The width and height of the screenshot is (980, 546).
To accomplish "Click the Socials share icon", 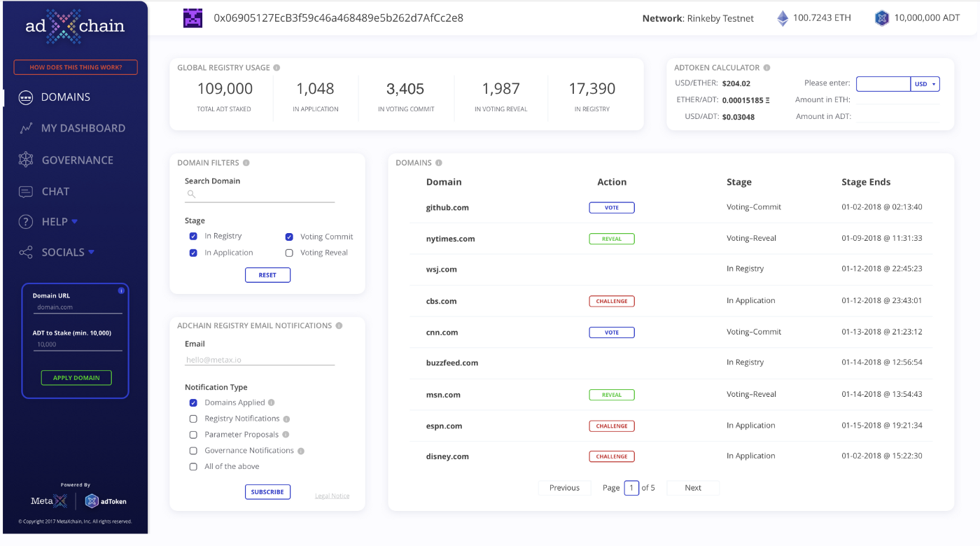I will pos(26,253).
